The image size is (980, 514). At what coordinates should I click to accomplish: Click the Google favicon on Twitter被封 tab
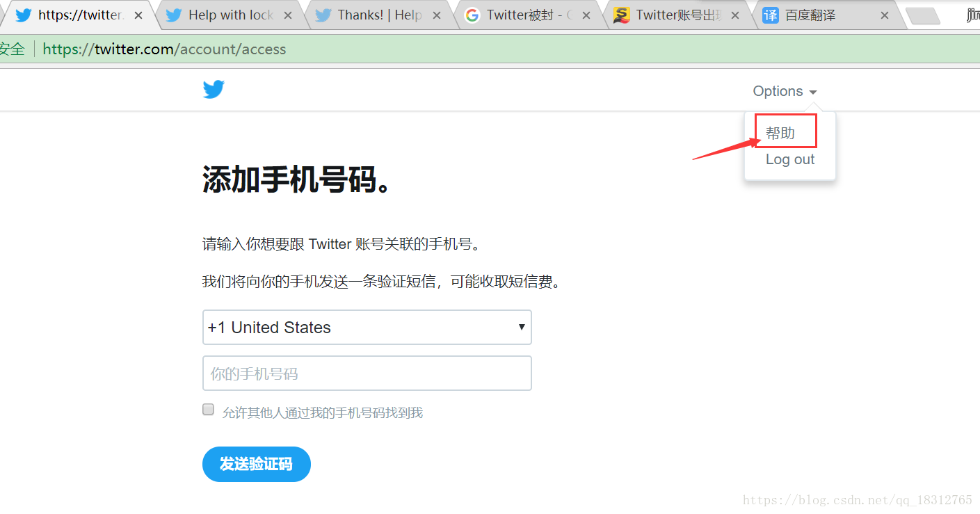coord(472,15)
